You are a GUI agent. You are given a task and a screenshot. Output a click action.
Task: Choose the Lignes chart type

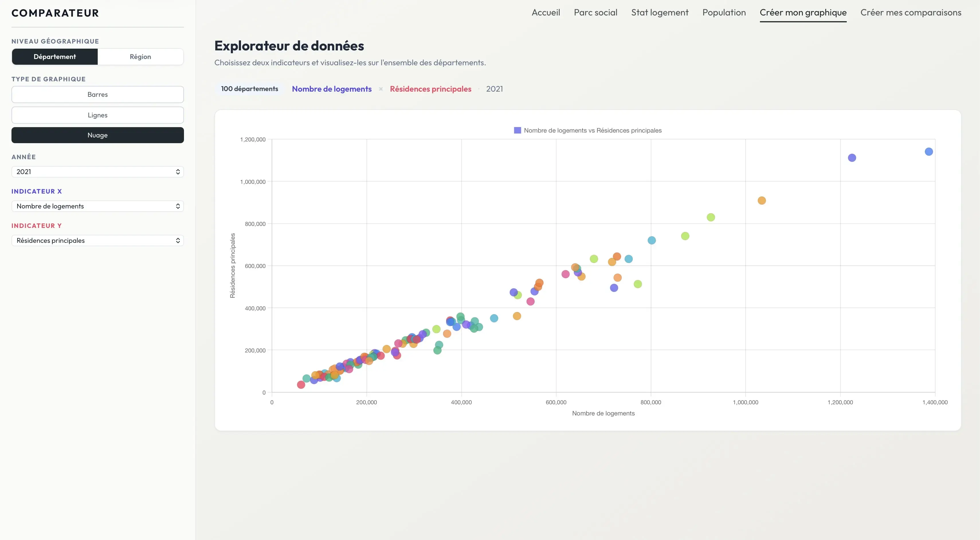(98, 115)
